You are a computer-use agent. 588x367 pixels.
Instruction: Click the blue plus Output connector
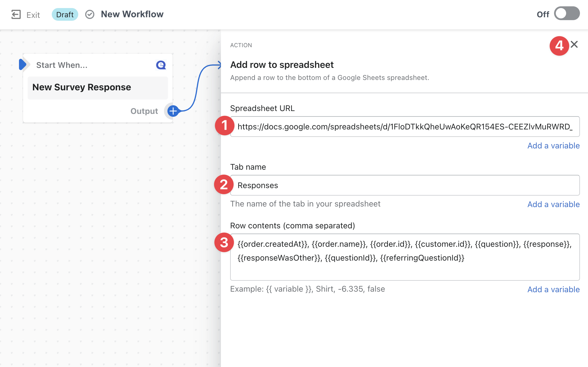pyautogui.click(x=173, y=111)
